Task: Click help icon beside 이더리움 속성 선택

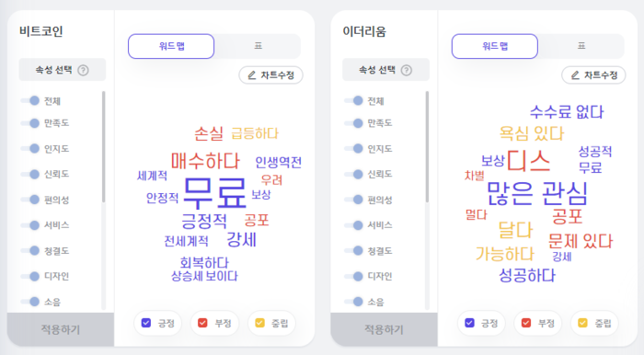Action: [x=407, y=70]
